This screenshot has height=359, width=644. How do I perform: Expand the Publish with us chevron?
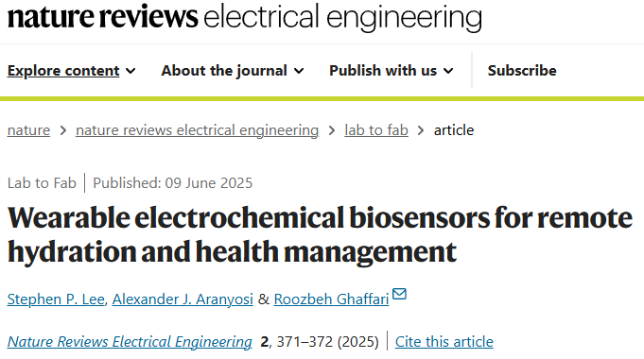tap(449, 71)
